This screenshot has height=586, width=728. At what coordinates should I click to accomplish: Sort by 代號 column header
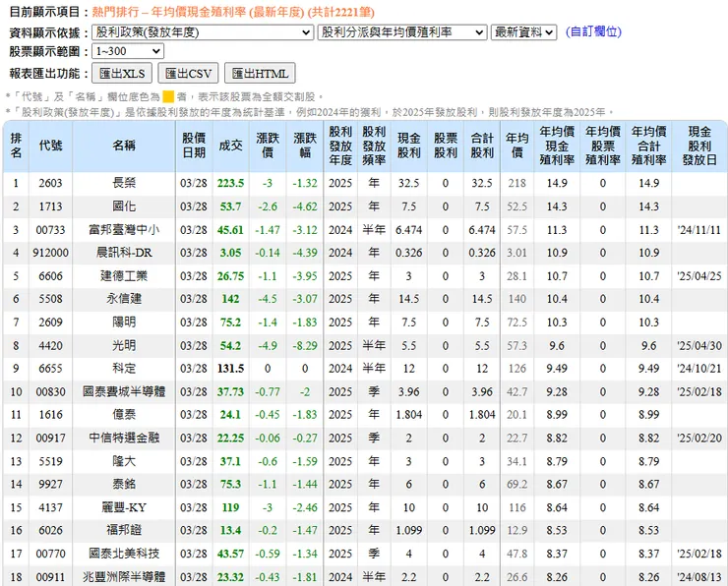(x=50, y=146)
